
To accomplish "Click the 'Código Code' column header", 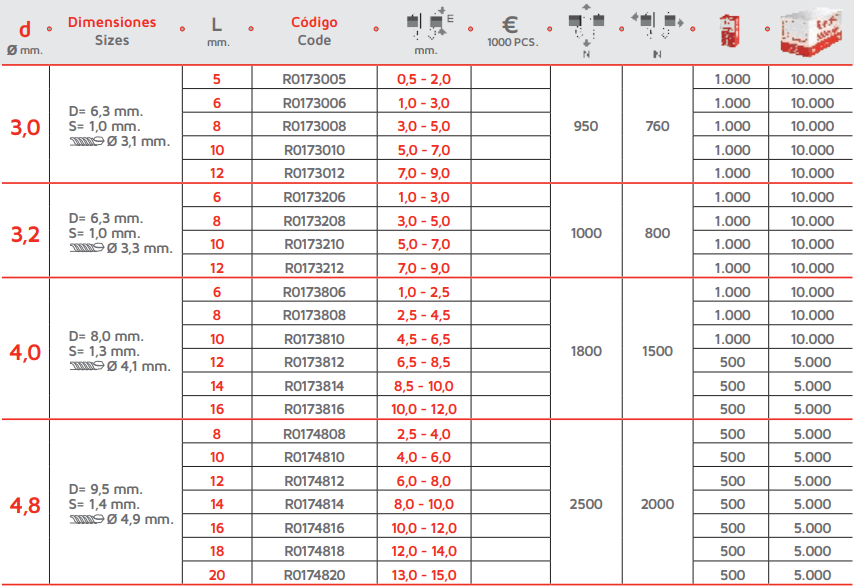I will click(x=314, y=31).
